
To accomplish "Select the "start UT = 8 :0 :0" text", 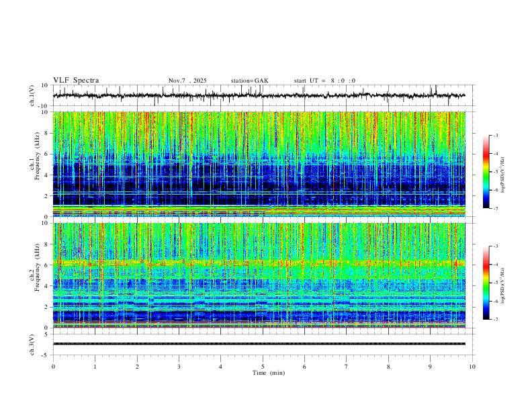I will tap(324, 81).
